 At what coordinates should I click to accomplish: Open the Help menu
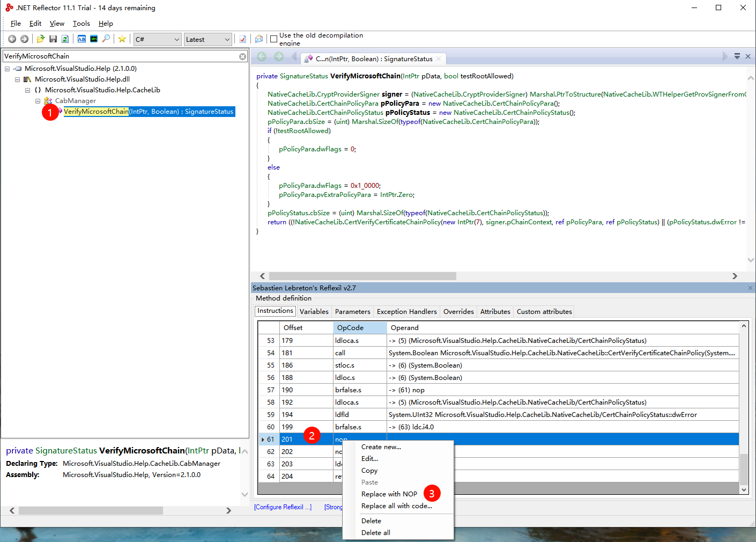pos(106,24)
